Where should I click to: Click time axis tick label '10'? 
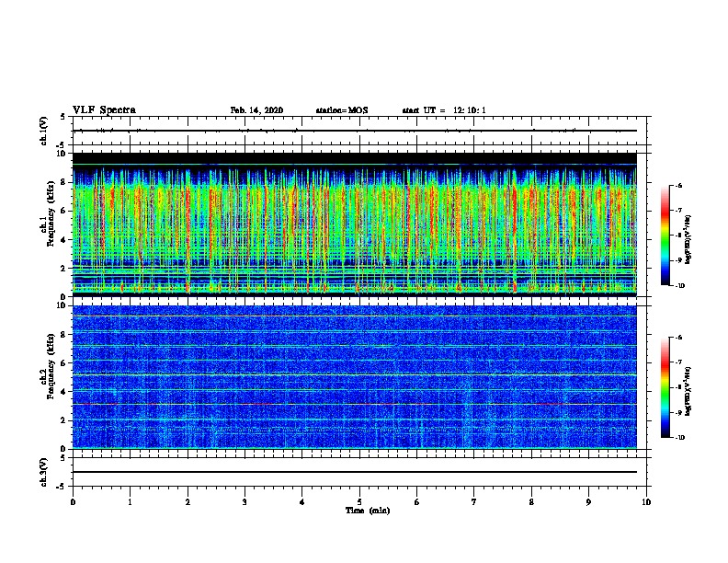646,502
